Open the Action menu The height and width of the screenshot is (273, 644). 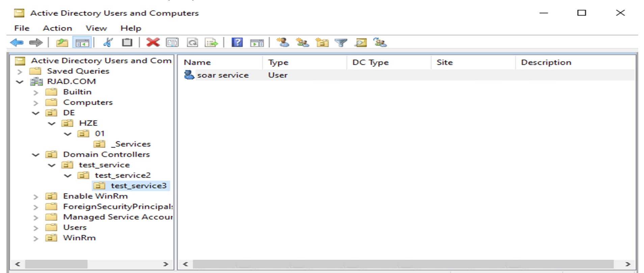pos(57,28)
